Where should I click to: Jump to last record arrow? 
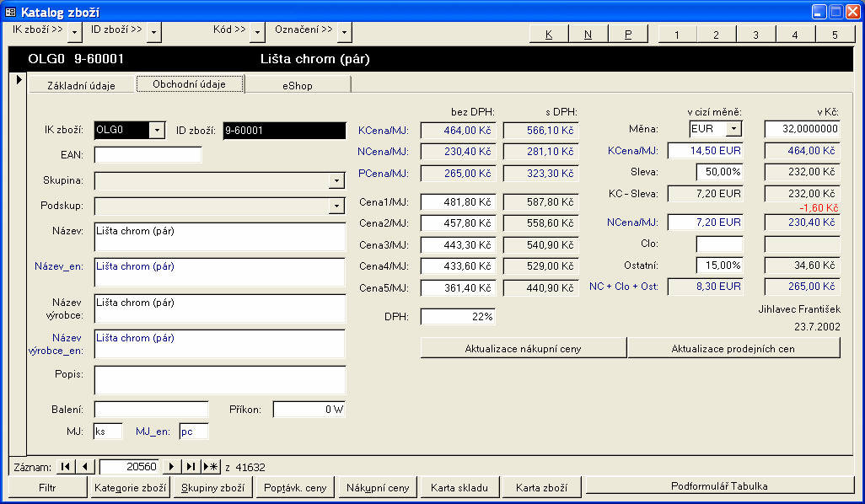coord(191,467)
